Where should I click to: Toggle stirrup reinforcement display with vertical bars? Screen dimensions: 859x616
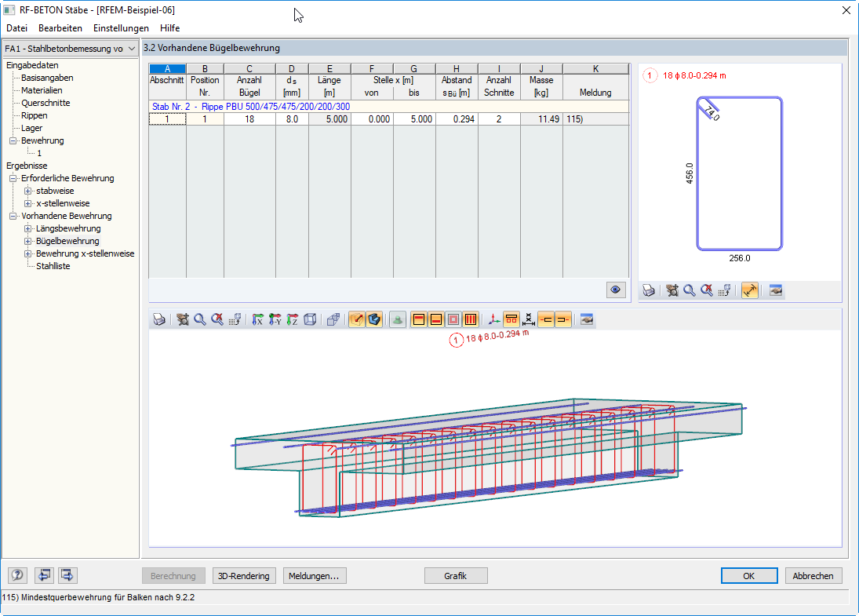(471, 319)
